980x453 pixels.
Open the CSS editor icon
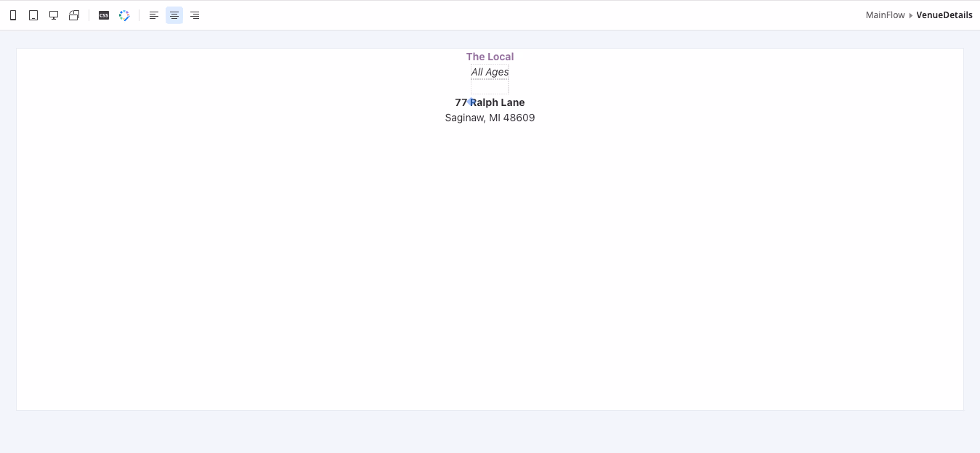103,15
